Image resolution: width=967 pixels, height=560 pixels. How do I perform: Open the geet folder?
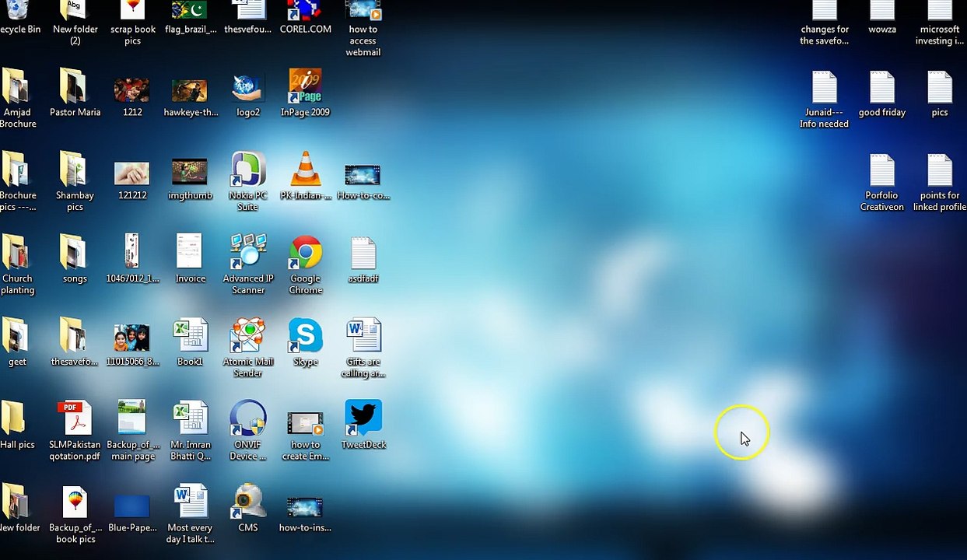click(x=17, y=342)
